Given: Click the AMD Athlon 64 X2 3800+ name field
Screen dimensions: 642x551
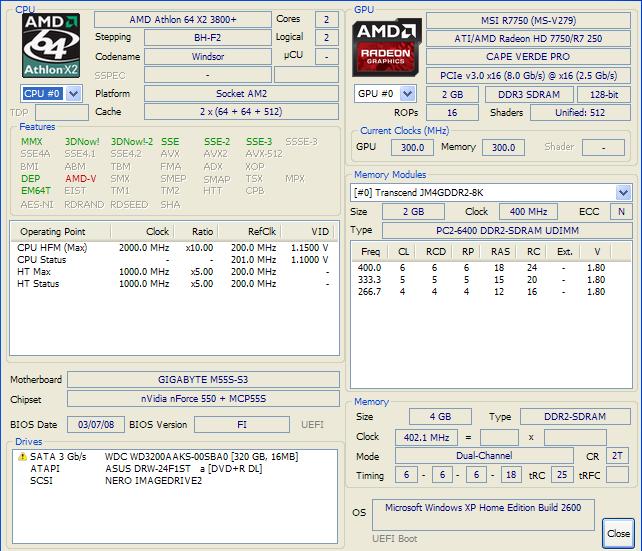Looking at the screenshot, I should click(x=183, y=20).
